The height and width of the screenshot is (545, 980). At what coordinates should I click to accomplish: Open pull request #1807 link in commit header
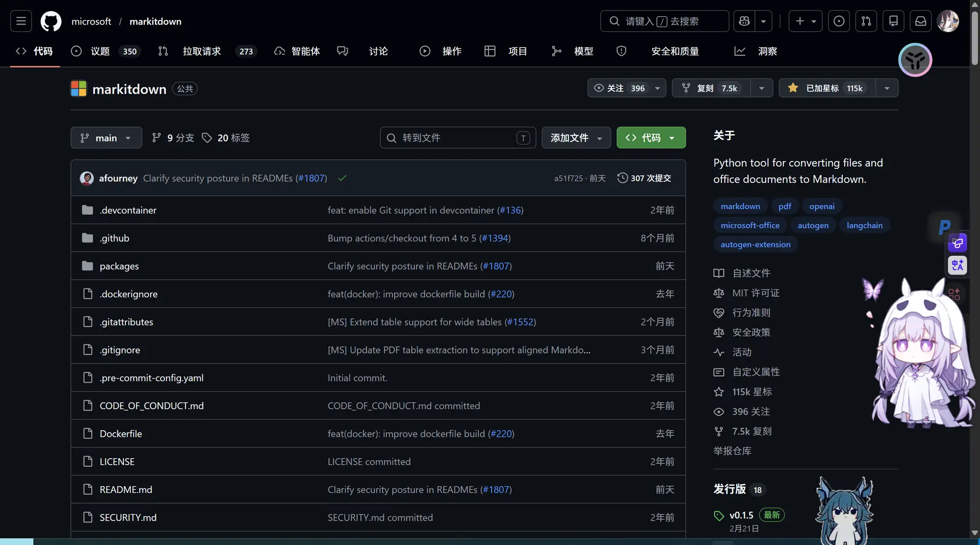[311, 178]
